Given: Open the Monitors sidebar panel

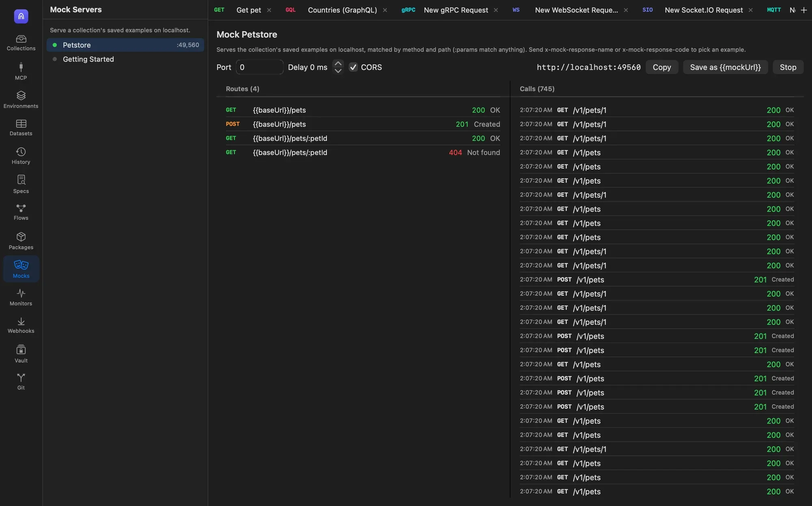Looking at the screenshot, I should pos(21,297).
